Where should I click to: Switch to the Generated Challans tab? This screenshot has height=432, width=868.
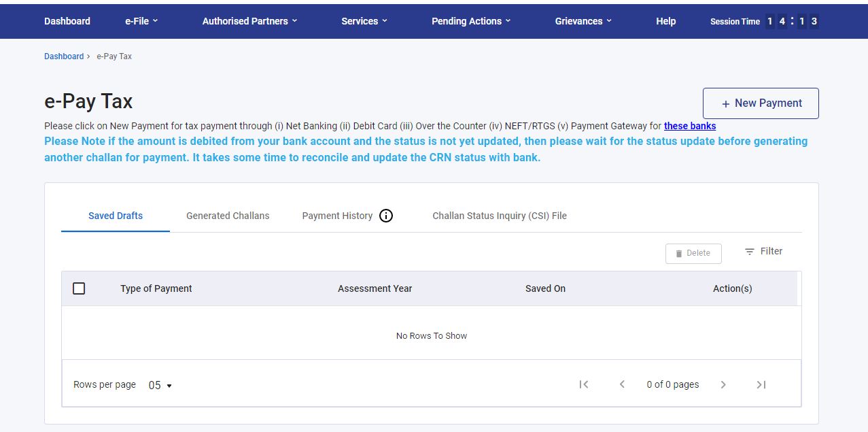228,216
